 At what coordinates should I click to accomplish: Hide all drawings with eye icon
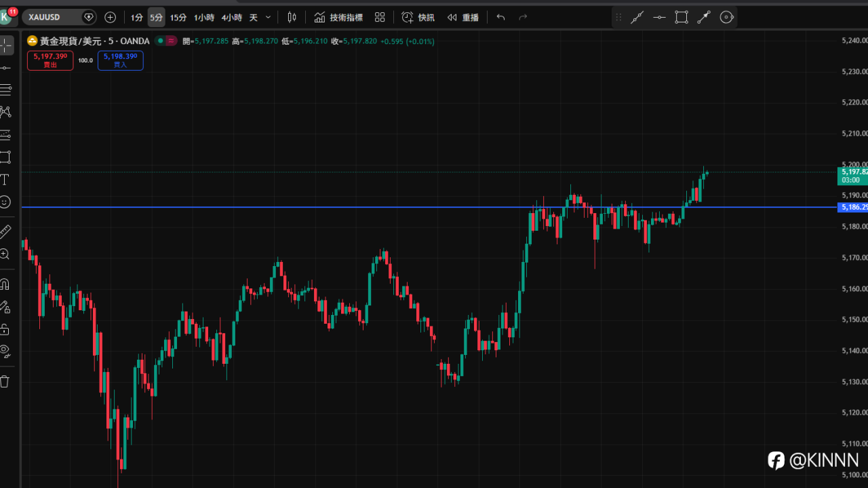[x=5, y=351]
